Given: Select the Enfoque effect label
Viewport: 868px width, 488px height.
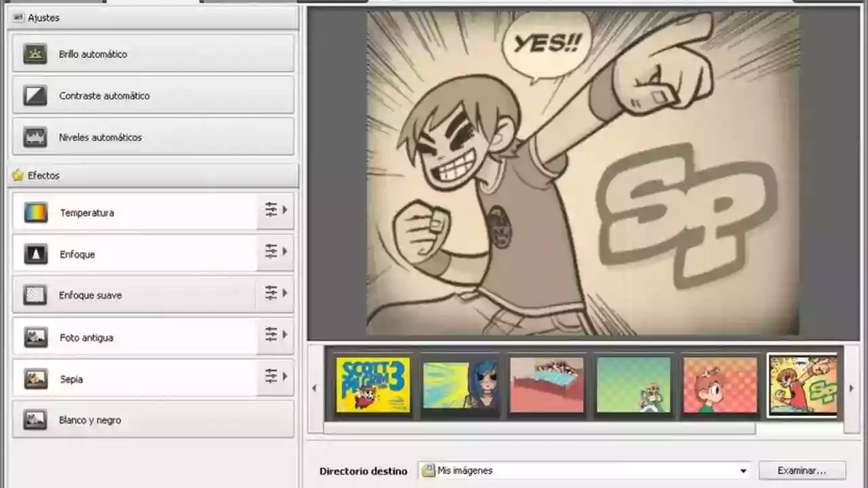Looking at the screenshot, I should pyautogui.click(x=77, y=254).
